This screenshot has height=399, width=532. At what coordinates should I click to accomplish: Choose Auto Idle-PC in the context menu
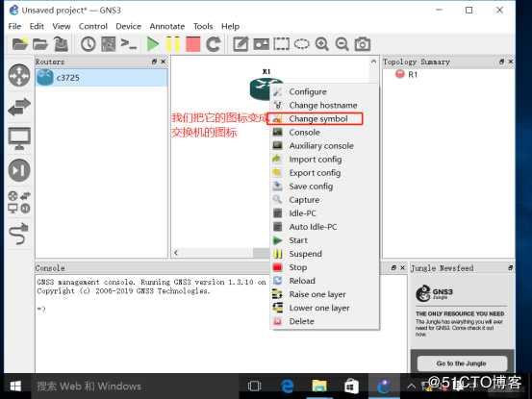click(x=325, y=227)
